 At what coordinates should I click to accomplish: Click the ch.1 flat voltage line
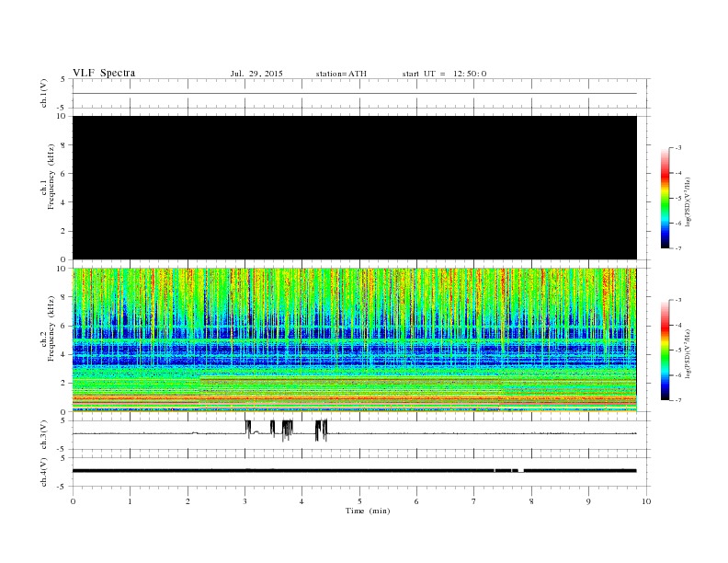click(x=355, y=93)
